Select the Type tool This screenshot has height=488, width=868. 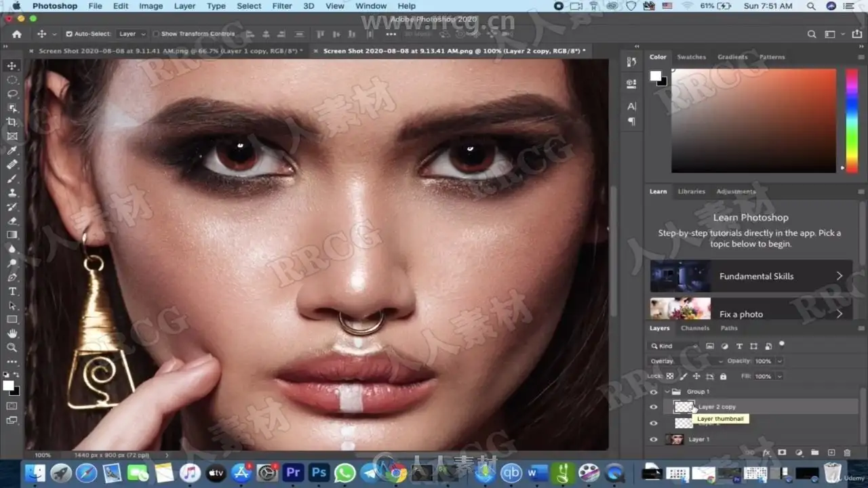click(12, 291)
